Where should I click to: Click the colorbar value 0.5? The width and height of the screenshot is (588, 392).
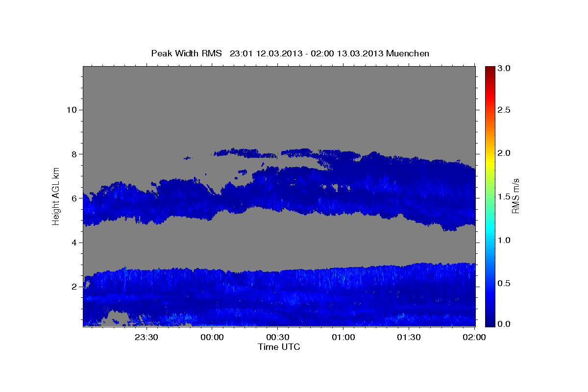[x=504, y=283]
